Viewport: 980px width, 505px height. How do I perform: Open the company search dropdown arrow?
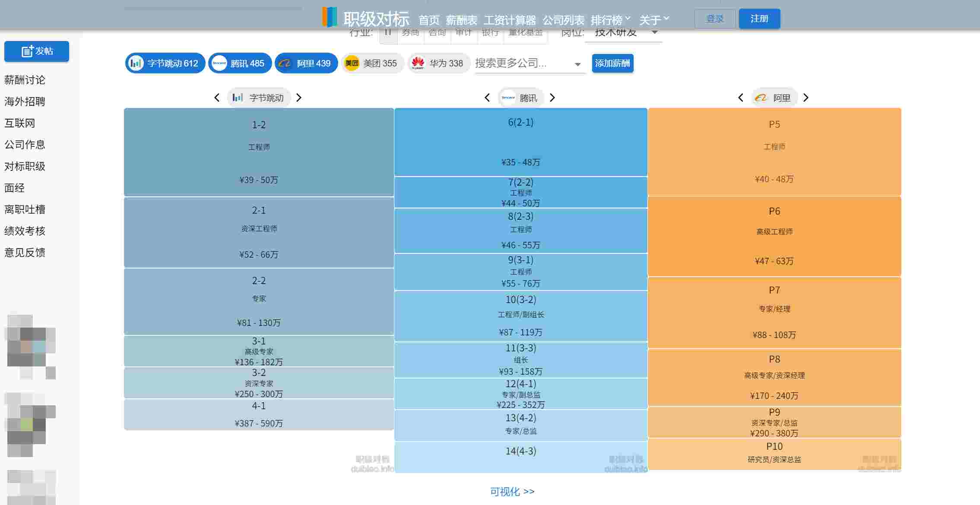[577, 64]
